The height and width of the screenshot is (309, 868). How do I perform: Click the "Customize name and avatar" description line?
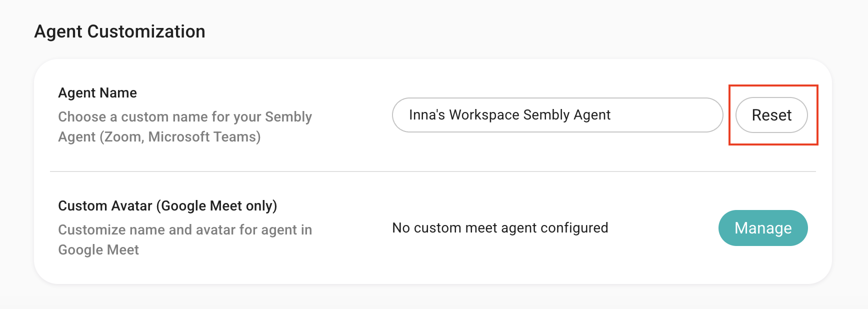click(x=184, y=230)
